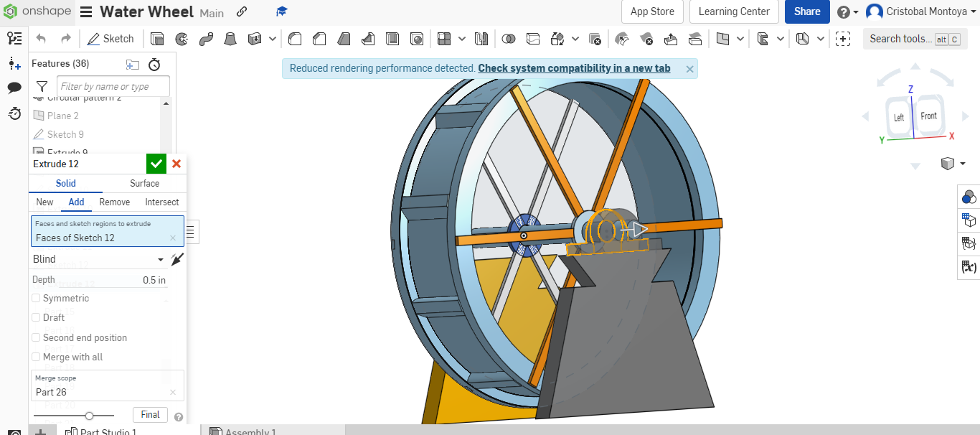Viewport: 980px width, 435px height.
Task: Click the feature filter funnel icon
Action: click(x=42, y=87)
